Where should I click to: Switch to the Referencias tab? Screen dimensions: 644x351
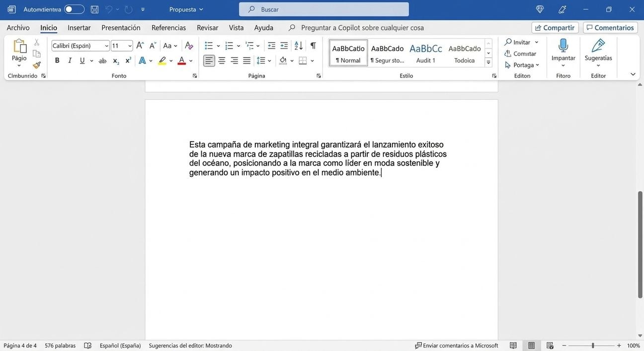coord(168,28)
